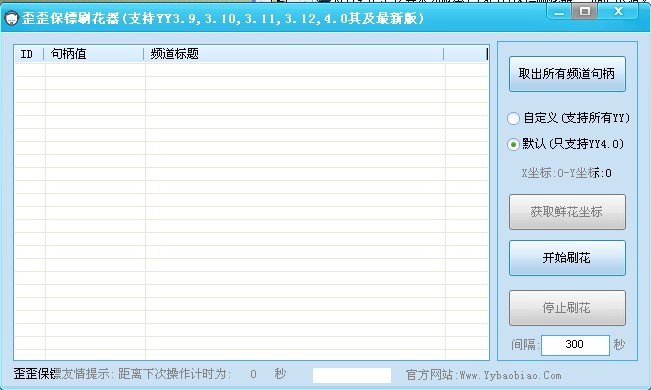Click the countdown value 0 in status bar
Image resolution: width=651 pixels, height=390 pixels.
[253, 374]
